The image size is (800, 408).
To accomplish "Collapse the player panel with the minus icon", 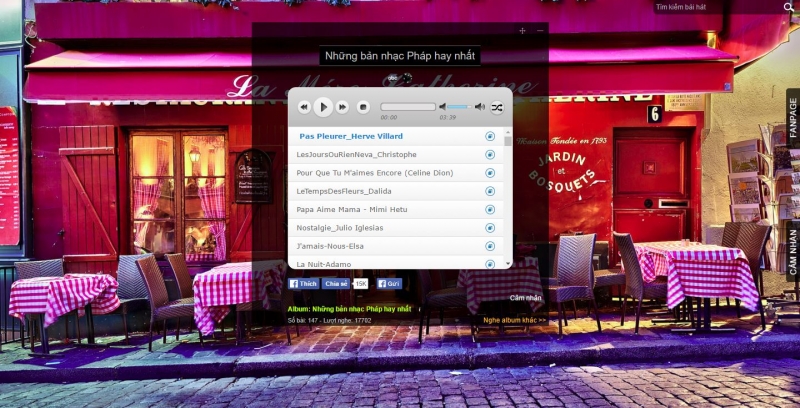I will 540,31.
